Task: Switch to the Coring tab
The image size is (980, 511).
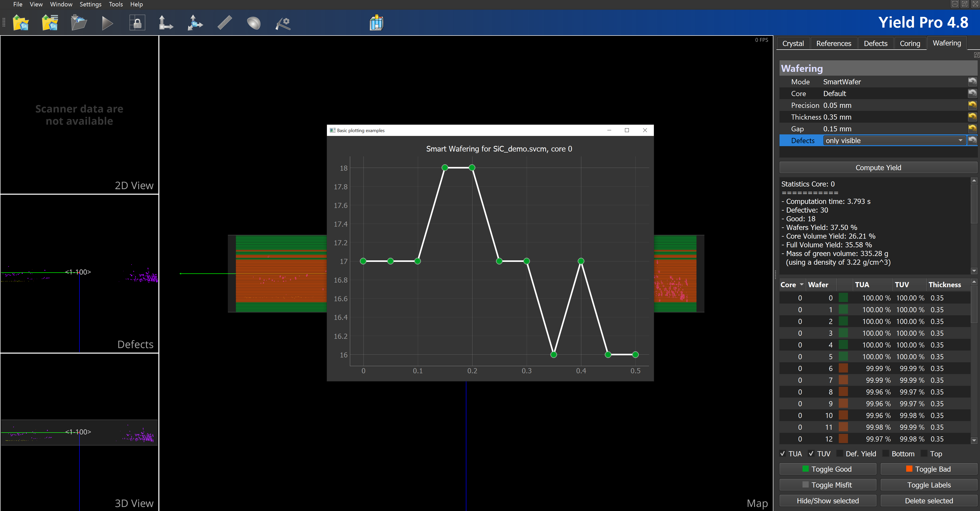Action: 910,43
